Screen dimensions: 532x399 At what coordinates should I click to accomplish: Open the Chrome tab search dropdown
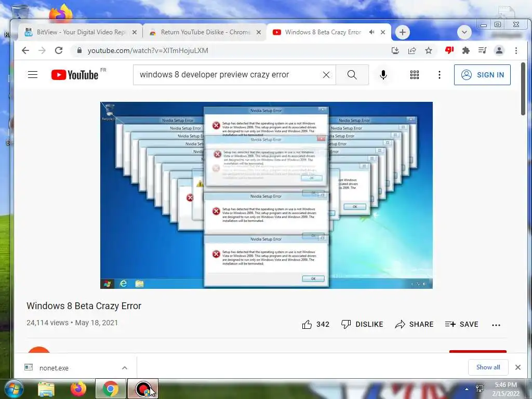point(464,33)
